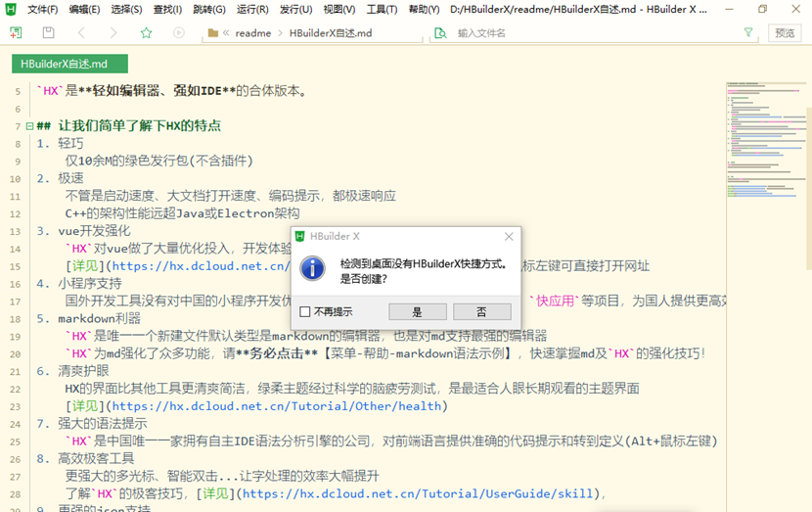Click the new file toolbar icon
The width and height of the screenshot is (812, 512).
(x=16, y=32)
